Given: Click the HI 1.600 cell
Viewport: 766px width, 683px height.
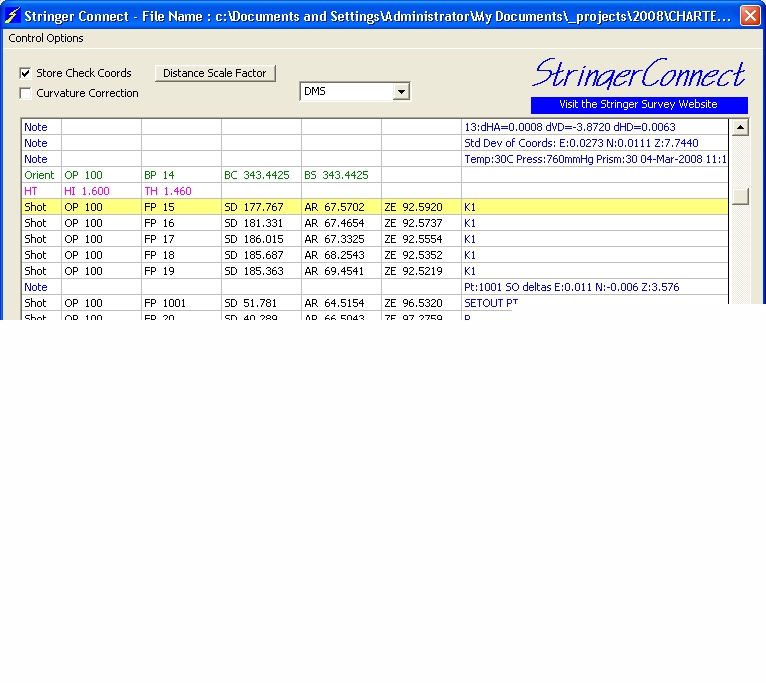Looking at the screenshot, I should pyautogui.click(x=101, y=192).
